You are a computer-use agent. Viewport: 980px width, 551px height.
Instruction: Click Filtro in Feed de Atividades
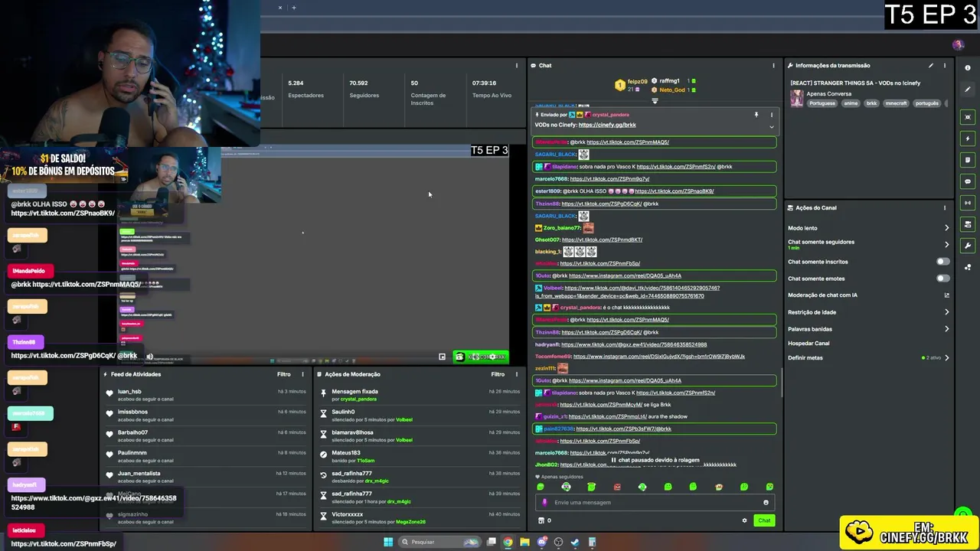[x=284, y=374]
